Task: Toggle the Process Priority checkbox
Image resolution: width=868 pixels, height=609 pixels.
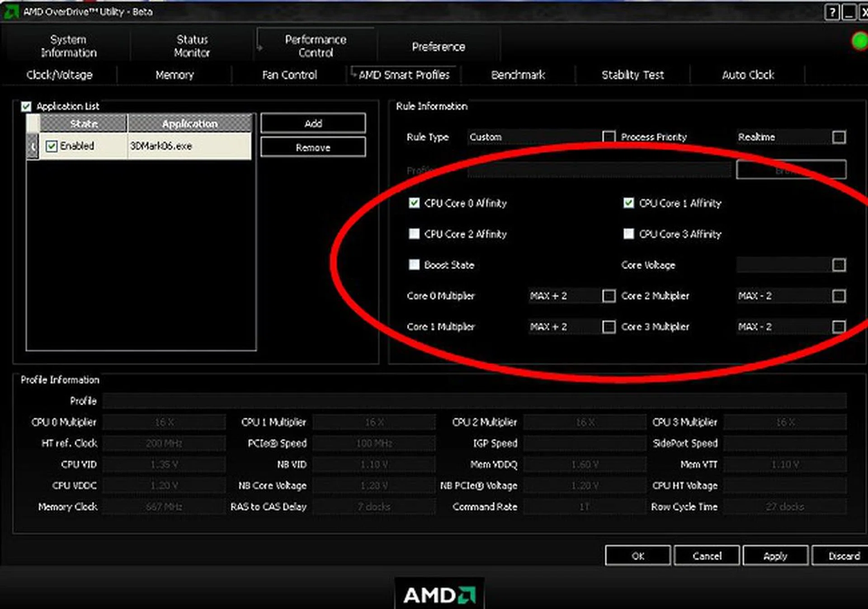Action: pos(609,137)
